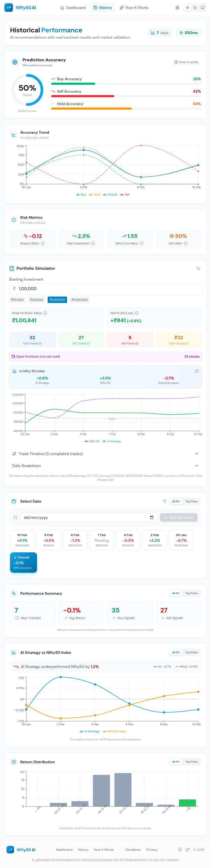211x868 pixels.
Task: Click the Risk Metrics shield icon
Action: (x=14, y=220)
